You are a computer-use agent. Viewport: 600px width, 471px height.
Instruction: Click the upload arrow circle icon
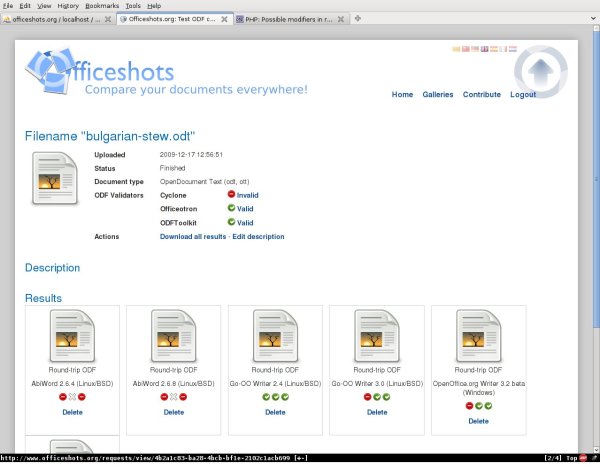point(541,72)
